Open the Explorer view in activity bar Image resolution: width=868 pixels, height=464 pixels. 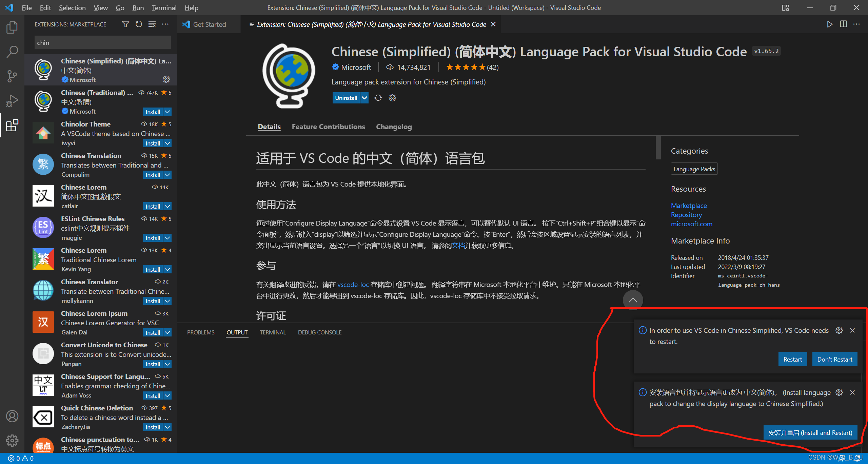tap(12, 27)
